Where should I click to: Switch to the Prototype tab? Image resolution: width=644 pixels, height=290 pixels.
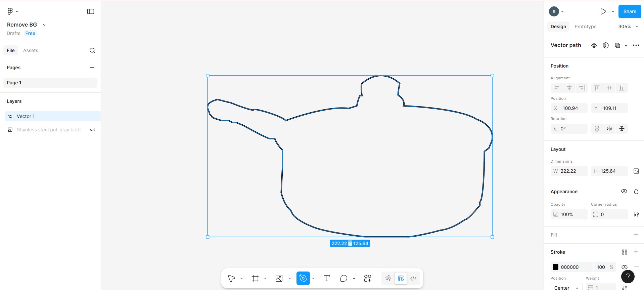tap(585, 27)
